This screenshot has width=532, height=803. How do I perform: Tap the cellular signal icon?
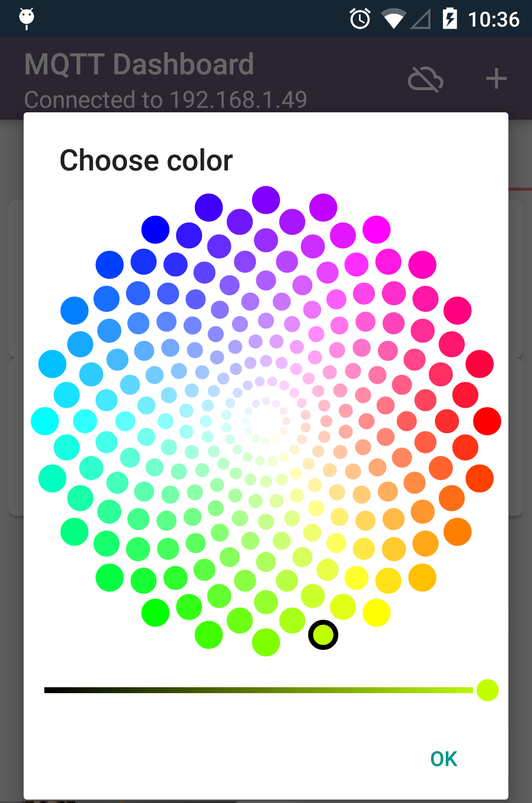tap(421, 20)
